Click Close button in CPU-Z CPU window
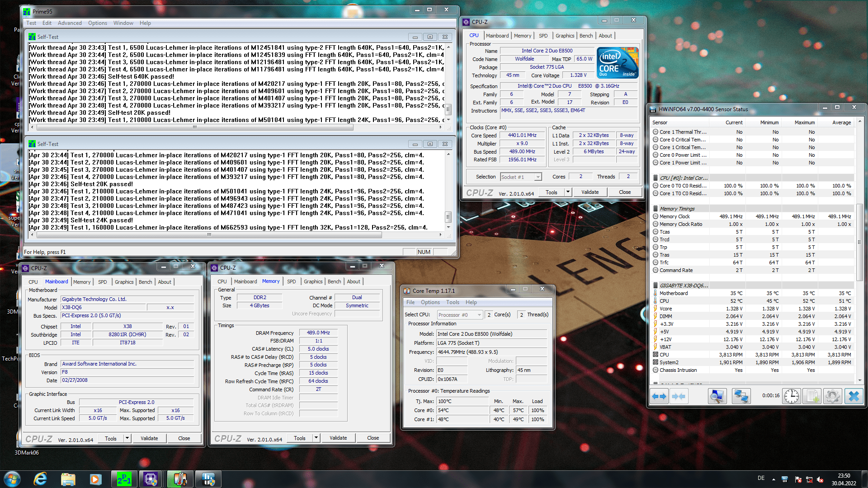The image size is (868, 488). click(625, 192)
